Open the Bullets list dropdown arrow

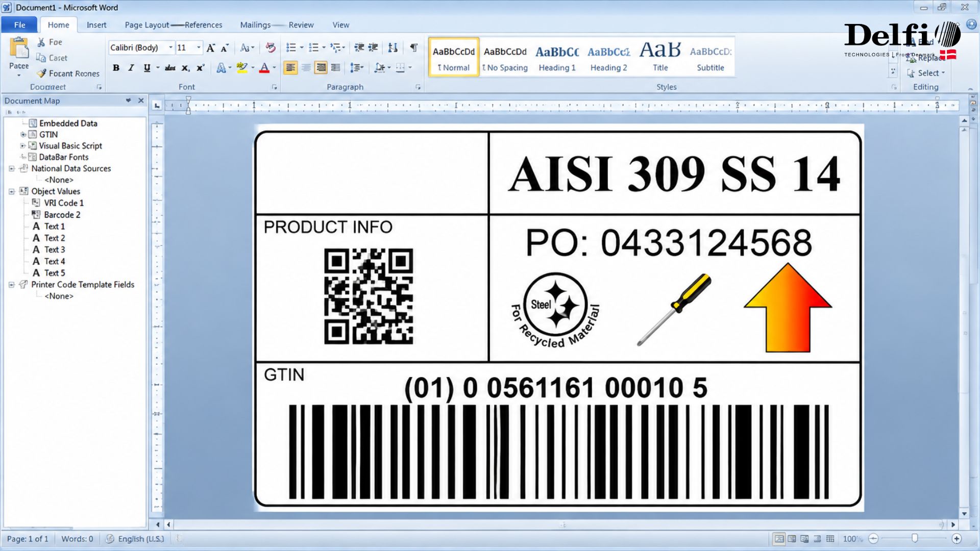pos(302,47)
